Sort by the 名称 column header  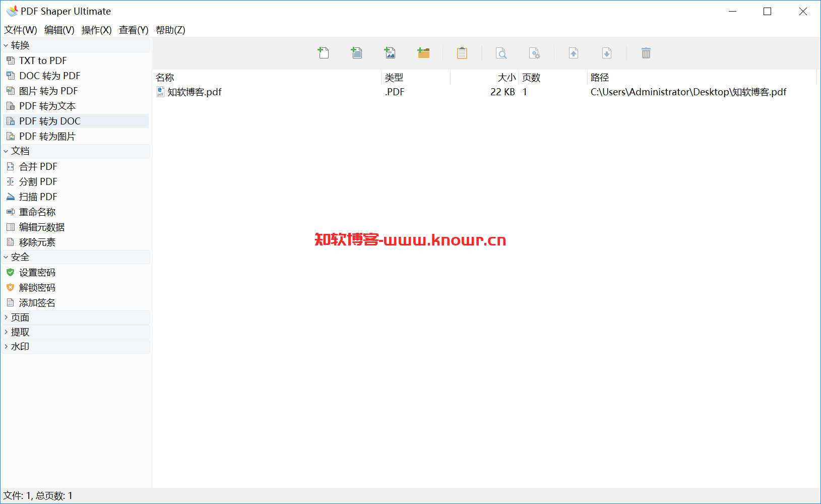pyautogui.click(x=267, y=77)
